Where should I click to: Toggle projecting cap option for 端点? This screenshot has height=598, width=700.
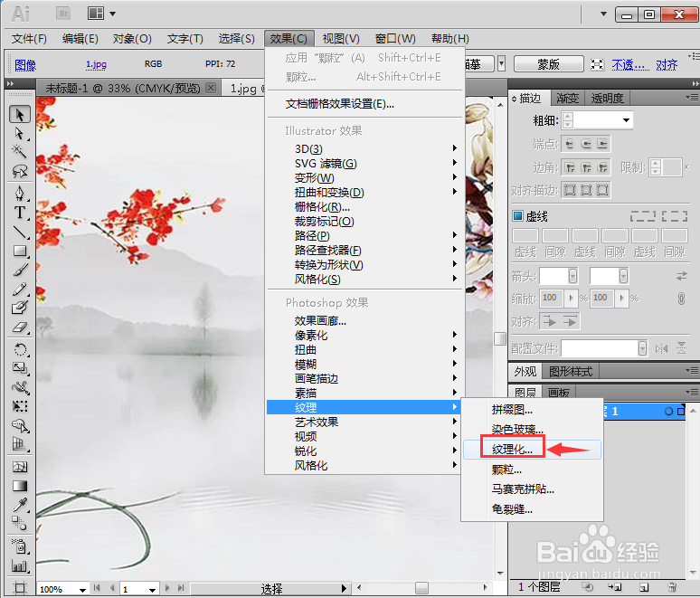click(602, 144)
